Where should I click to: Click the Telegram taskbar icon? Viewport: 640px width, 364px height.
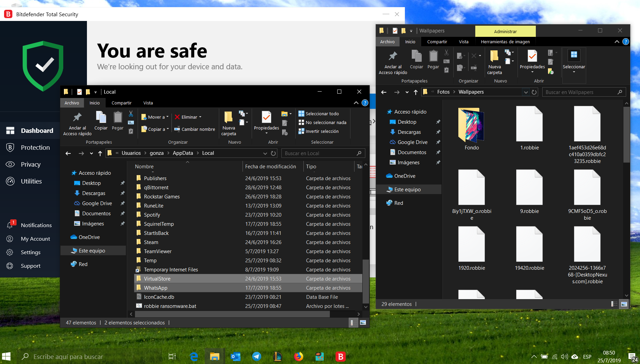257,357
